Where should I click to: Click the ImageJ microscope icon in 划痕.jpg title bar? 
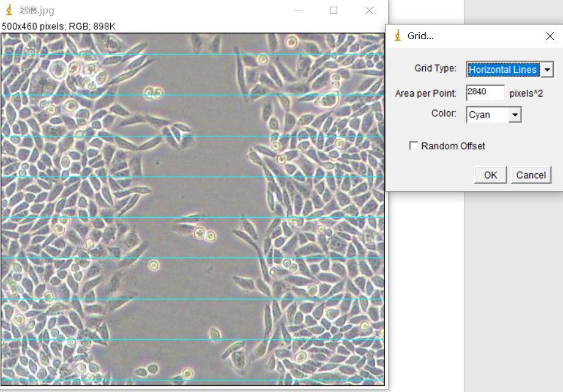tap(9, 10)
